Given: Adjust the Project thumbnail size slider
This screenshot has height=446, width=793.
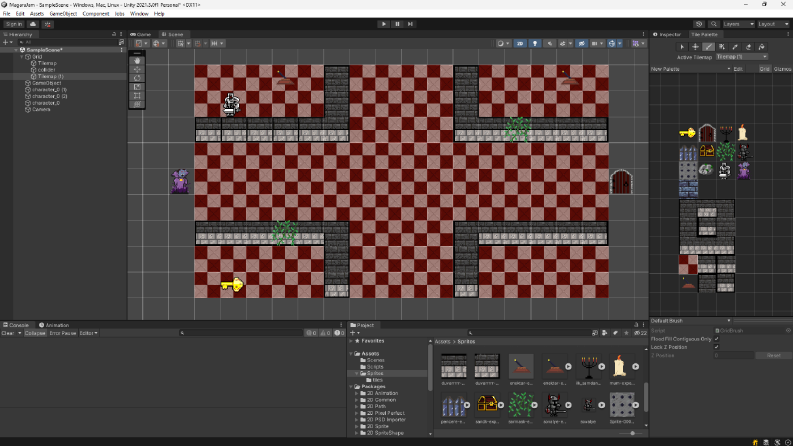Looking at the screenshot, I should pos(632,433).
